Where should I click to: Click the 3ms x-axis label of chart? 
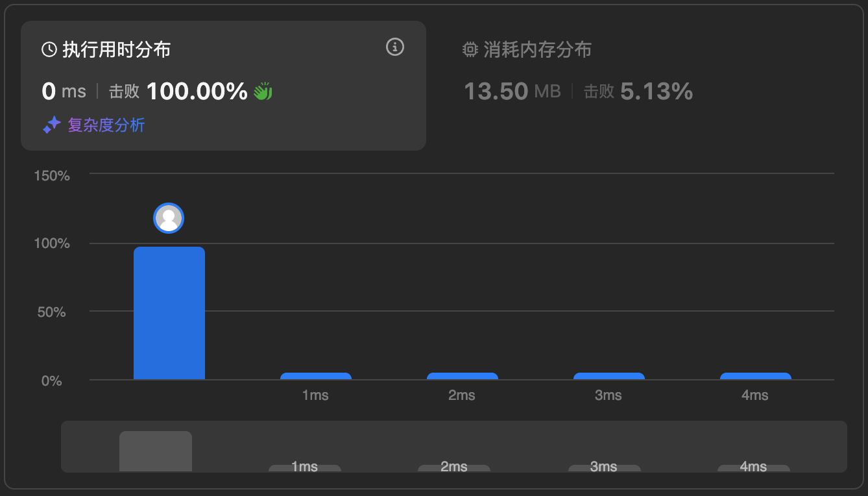pos(609,395)
